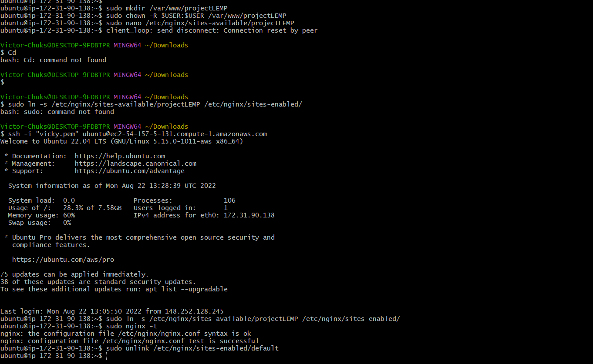Open the https://ubuntu.com/aws/pro link
The height and width of the screenshot is (364, 593).
(x=63, y=259)
